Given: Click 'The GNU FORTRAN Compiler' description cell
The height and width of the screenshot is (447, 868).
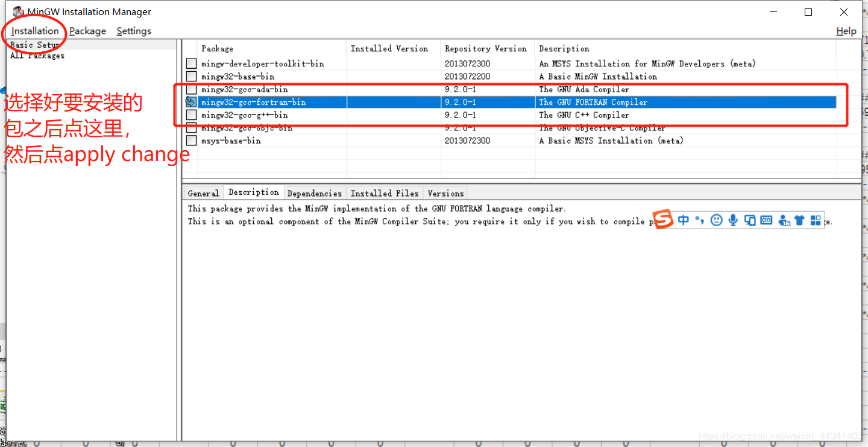Looking at the screenshot, I should pos(593,102).
